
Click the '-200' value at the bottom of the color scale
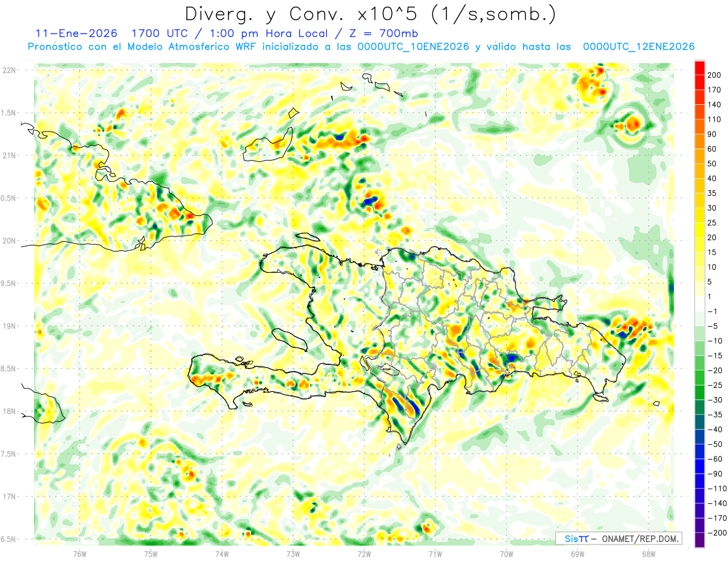coord(716,532)
